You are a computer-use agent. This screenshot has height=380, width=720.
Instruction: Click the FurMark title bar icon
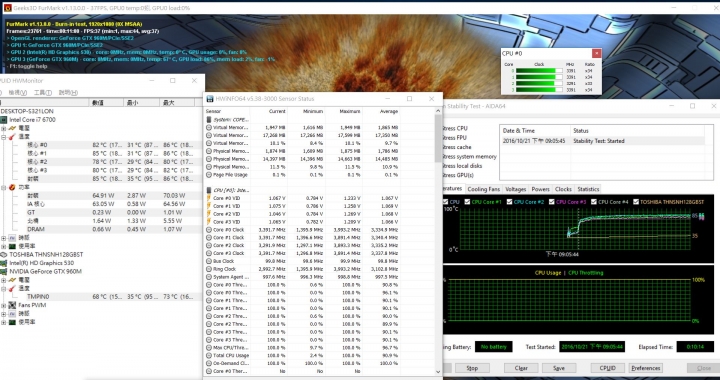[7, 7]
